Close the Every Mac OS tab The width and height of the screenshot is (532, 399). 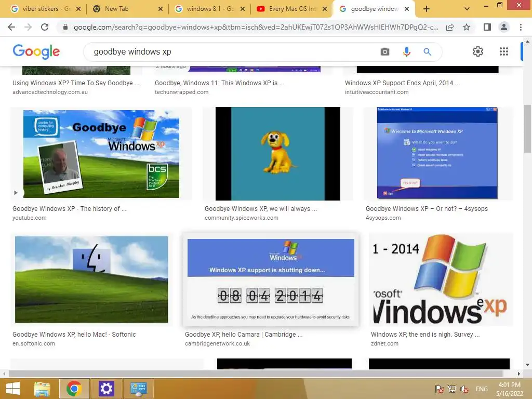point(325,9)
